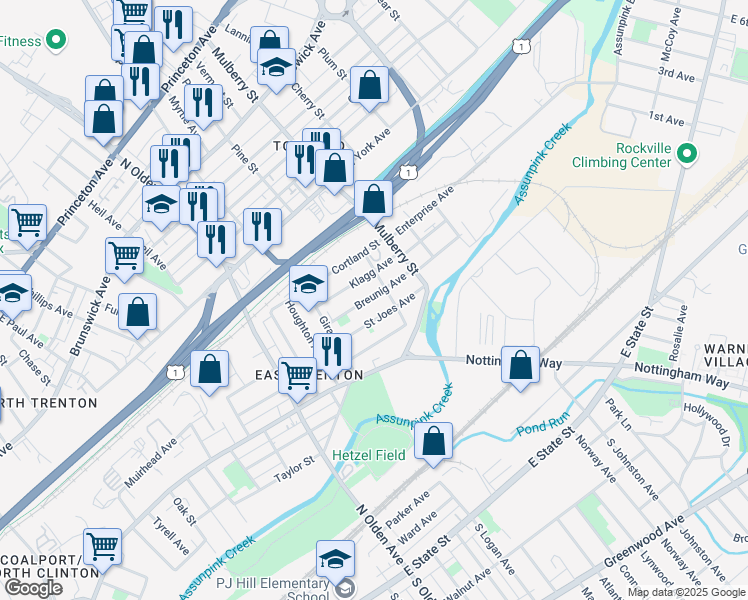Image resolution: width=748 pixels, height=600 pixels.
Task: Click the US 1 shield at the top right
Action: (x=522, y=47)
